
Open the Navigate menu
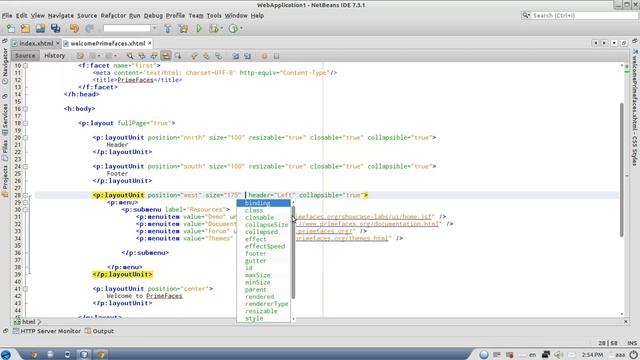click(x=61, y=16)
